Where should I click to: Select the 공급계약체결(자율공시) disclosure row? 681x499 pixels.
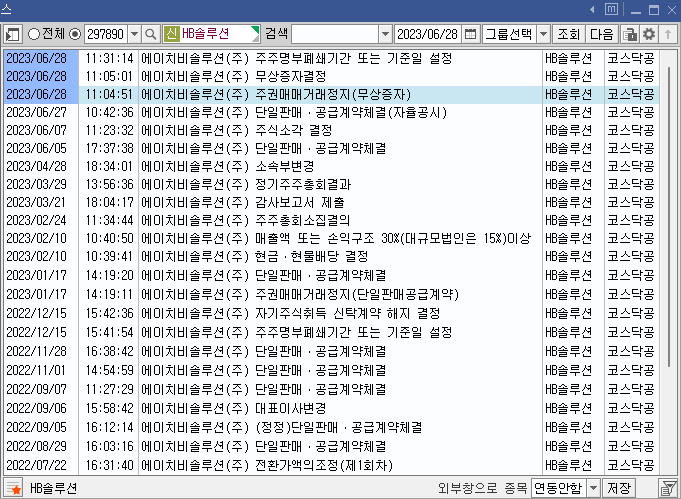click(x=331, y=112)
